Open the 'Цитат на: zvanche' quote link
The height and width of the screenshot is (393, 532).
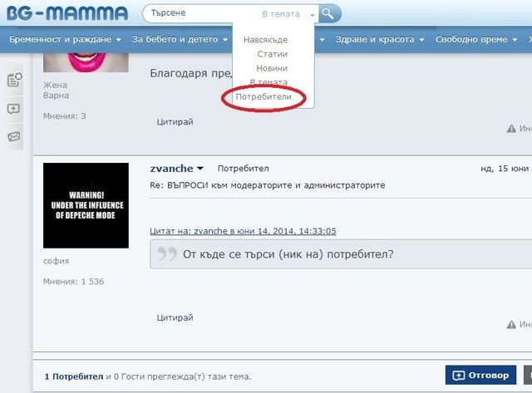(x=243, y=230)
